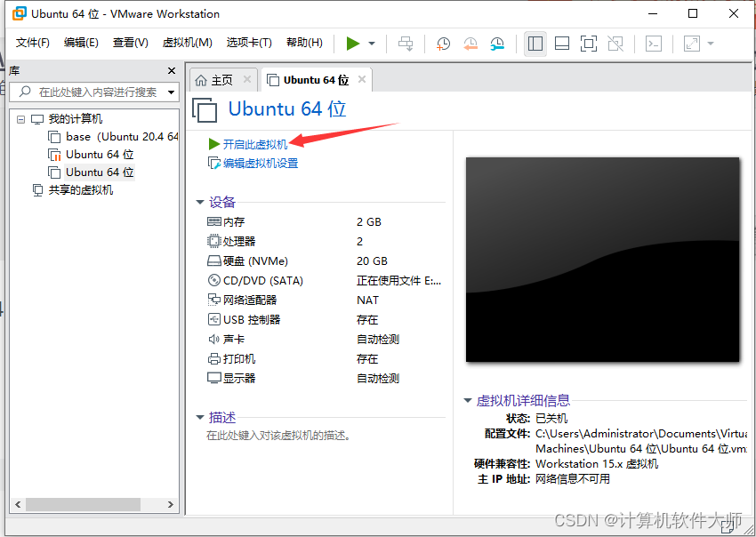Click the 硬盘 (NVMe) device row
756x537 pixels.
(x=326, y=261)
